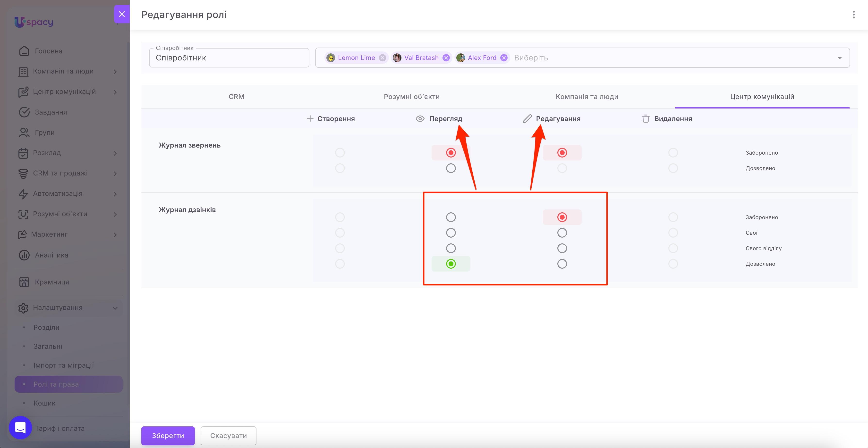
Task: Select Заборонено for Журнал звернень viewing
Action: [451, 153]
